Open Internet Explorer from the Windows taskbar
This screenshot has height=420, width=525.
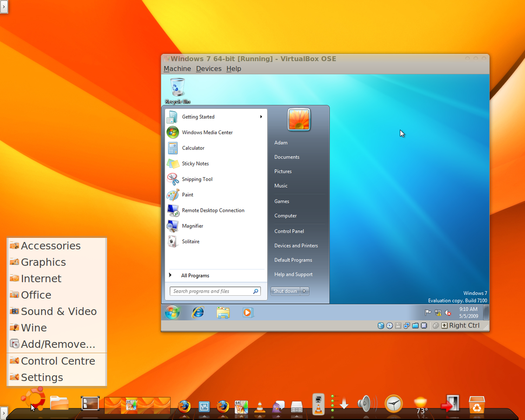tap(198, 312)
